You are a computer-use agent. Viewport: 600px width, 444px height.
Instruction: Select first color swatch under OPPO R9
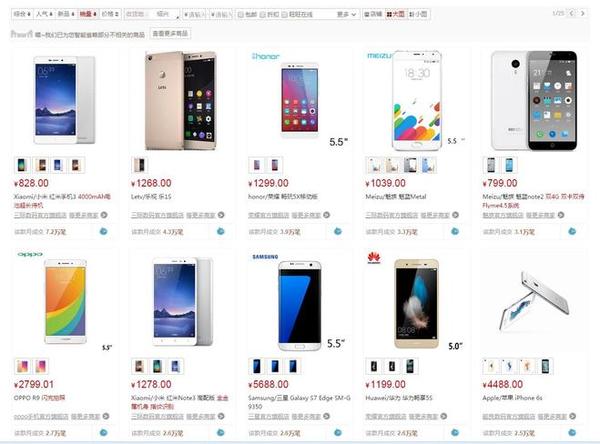(22, 366)
